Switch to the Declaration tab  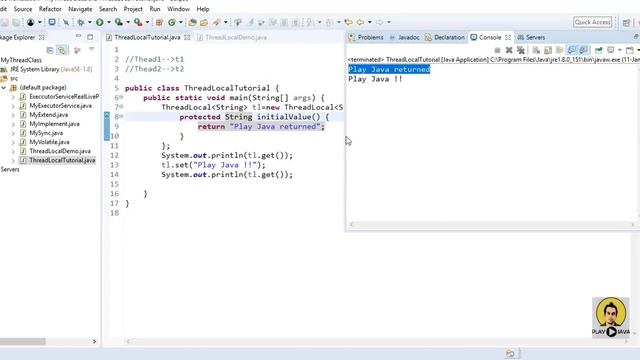(445, 37)
